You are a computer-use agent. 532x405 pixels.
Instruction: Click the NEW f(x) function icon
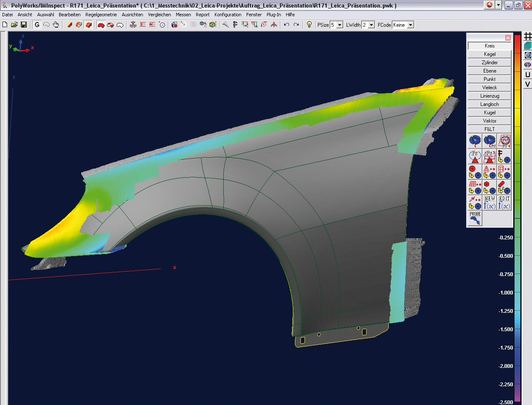pyautogui.click(x=490, y=203)
